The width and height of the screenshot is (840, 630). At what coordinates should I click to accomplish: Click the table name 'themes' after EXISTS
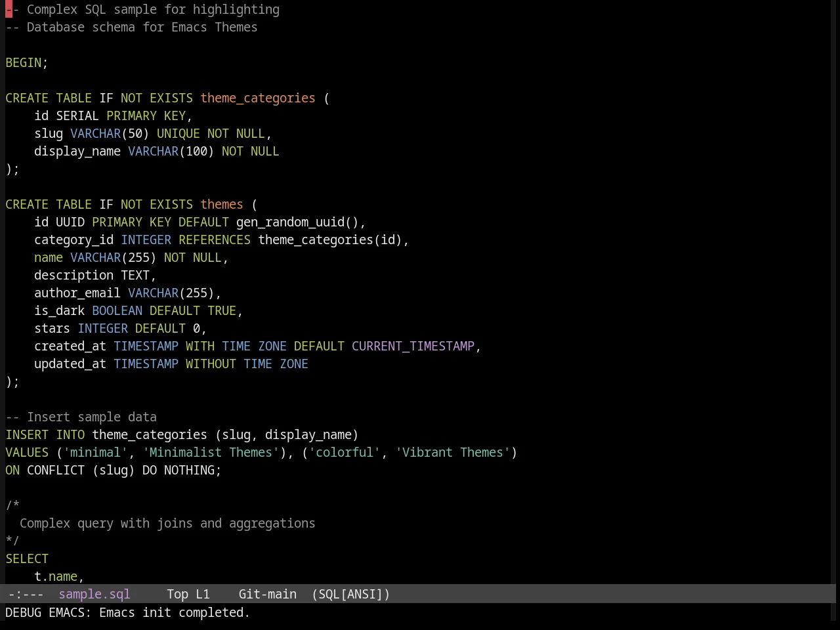[x=222, y=205]
